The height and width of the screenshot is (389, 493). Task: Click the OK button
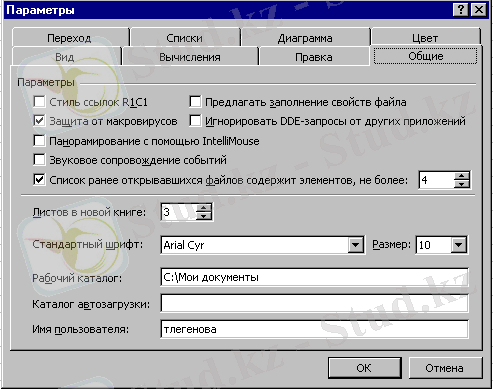point(364,368)
